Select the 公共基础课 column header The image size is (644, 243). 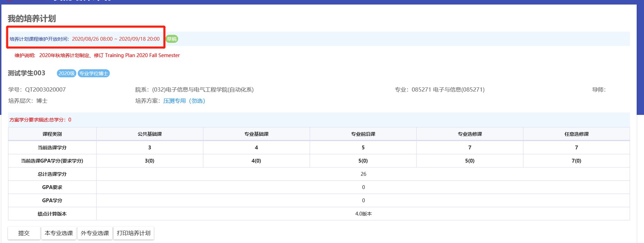[x=150, y=134]
